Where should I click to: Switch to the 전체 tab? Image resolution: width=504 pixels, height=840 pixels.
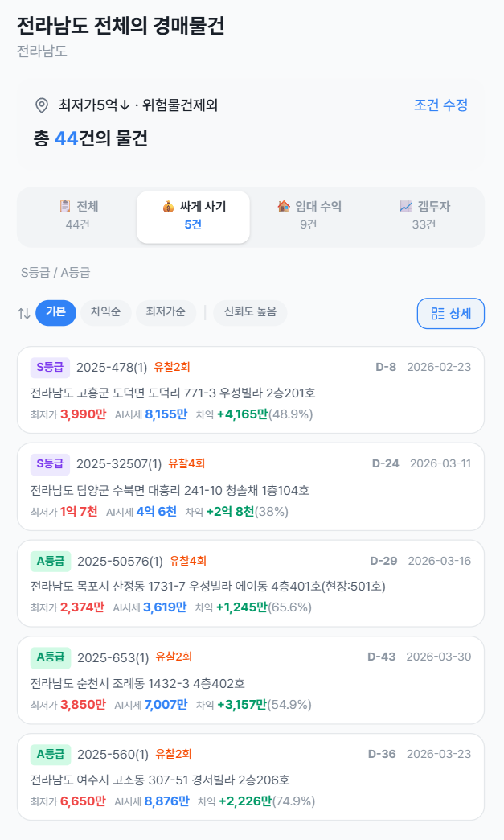[78, 216]
